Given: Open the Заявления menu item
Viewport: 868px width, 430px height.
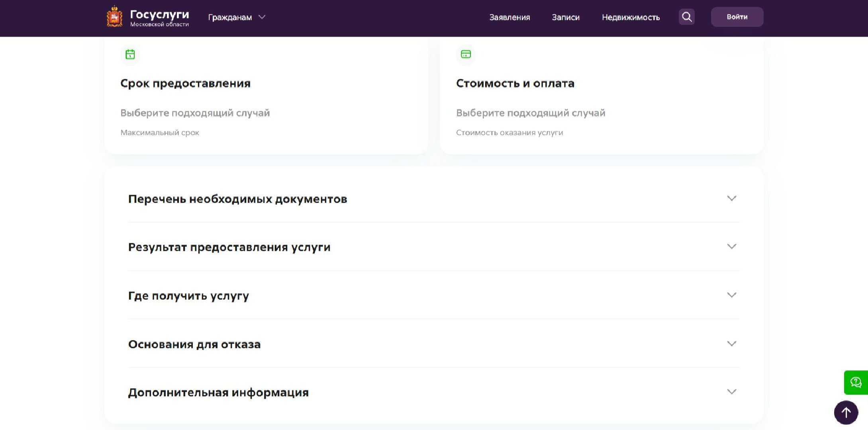Looking at the screenshot, I should [509, 17].
